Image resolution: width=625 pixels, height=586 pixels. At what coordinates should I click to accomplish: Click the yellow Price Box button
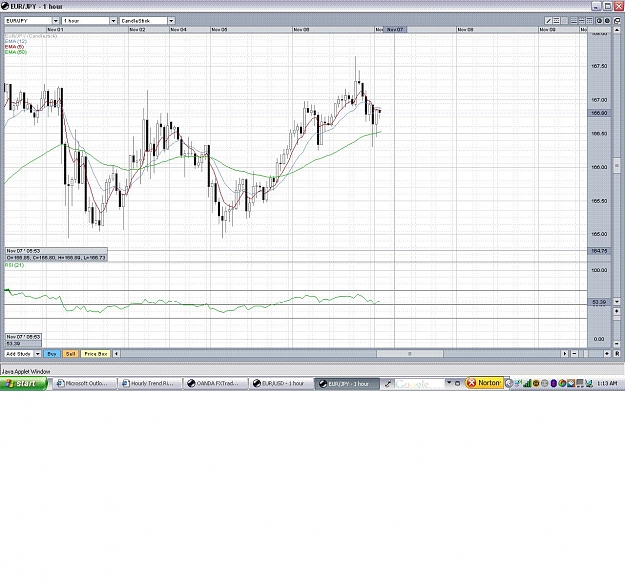click(96, 354)
